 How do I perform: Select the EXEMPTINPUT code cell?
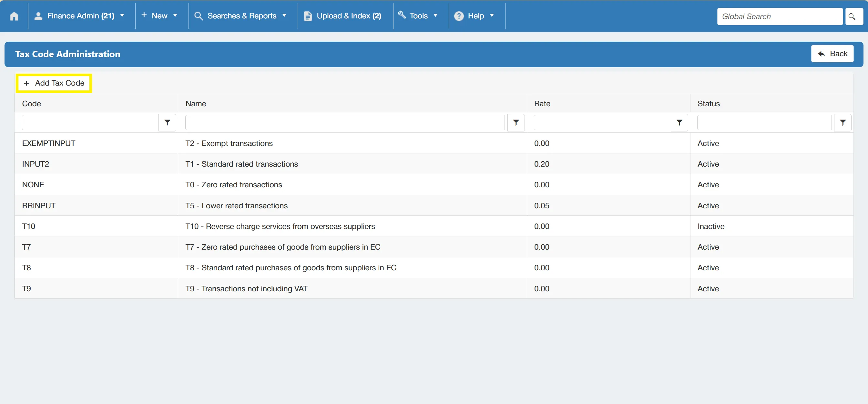(x=96, y=143)
